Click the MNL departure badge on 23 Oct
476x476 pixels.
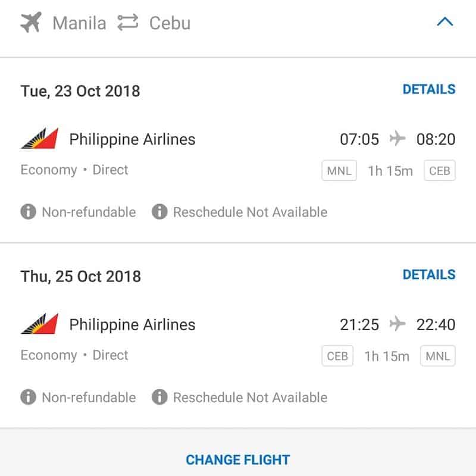point(339,171)
